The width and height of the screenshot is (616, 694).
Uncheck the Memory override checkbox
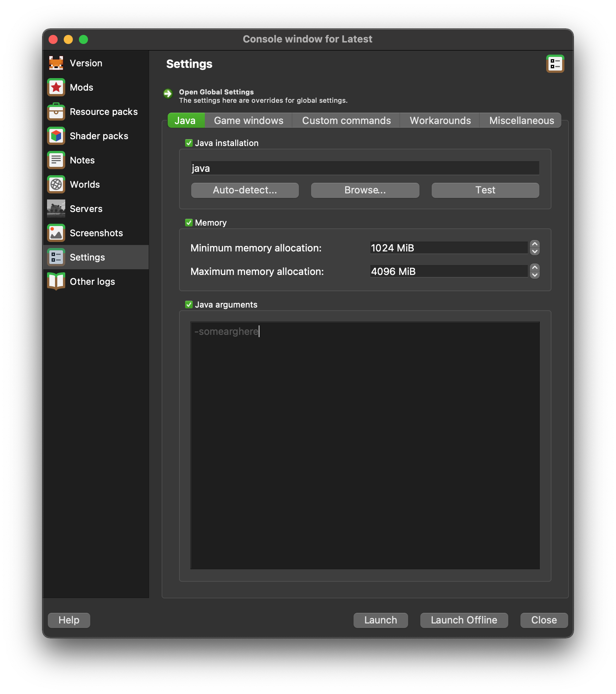click(189, 223)
